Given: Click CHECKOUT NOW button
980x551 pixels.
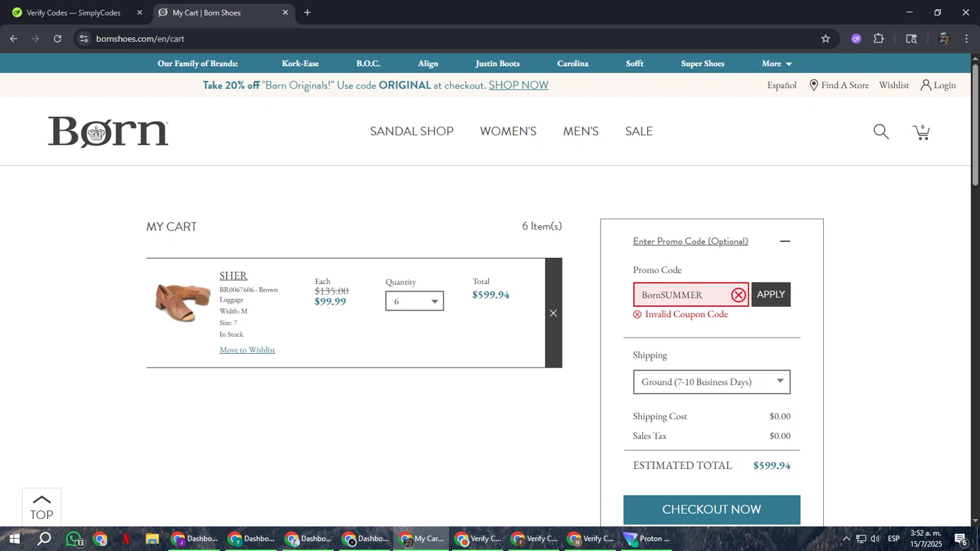Looking at the screenshot, I should [x=711, y=509].
